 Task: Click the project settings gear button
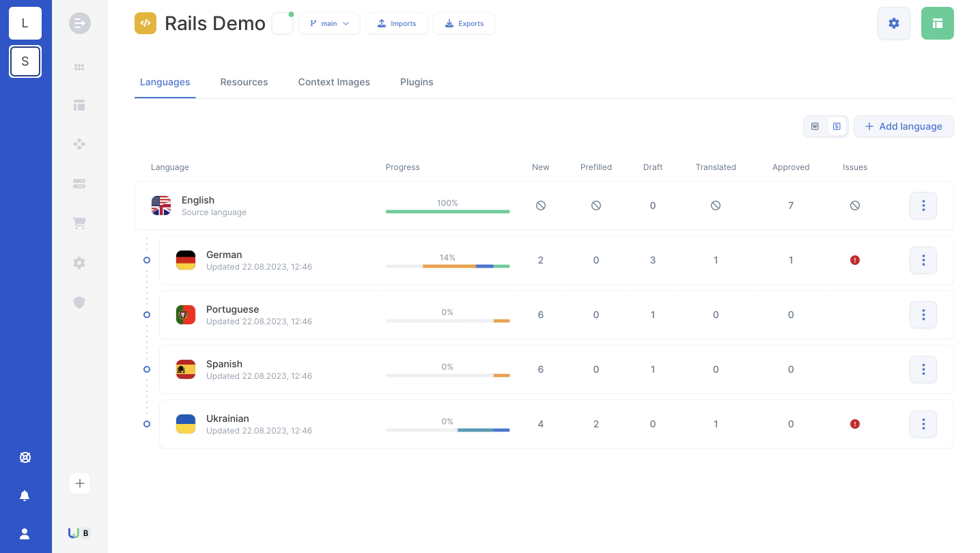click(x=893, y=23)
